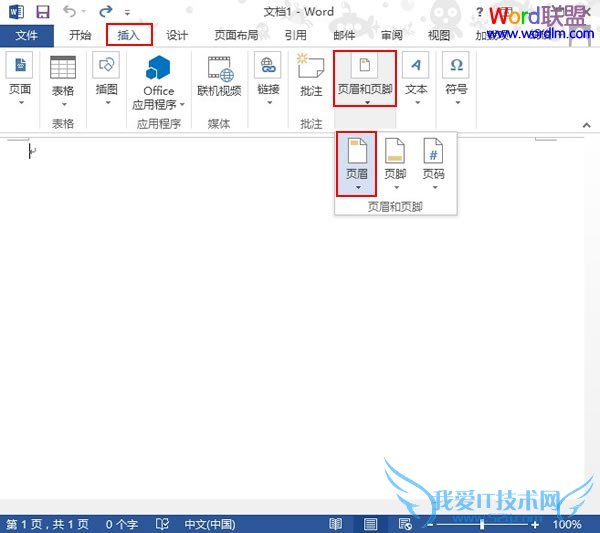This screenshot has height=533, width=600.
Task: Expand the 页脚 dropdown arrow
Action: [x=396, y=187]
